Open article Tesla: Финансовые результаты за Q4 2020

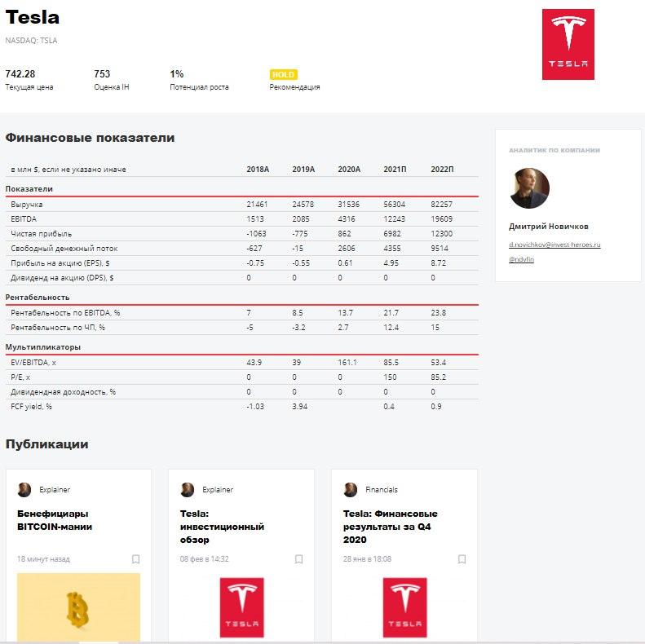(391, 527)
